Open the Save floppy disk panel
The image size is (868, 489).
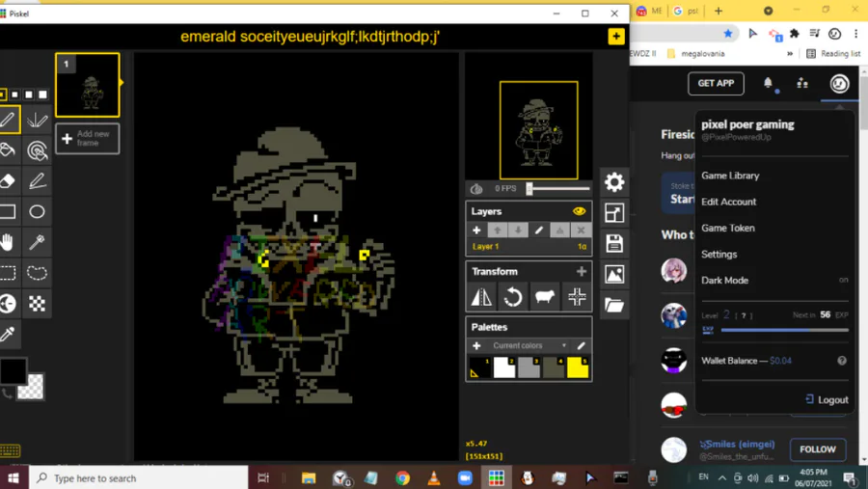(614, 243)
